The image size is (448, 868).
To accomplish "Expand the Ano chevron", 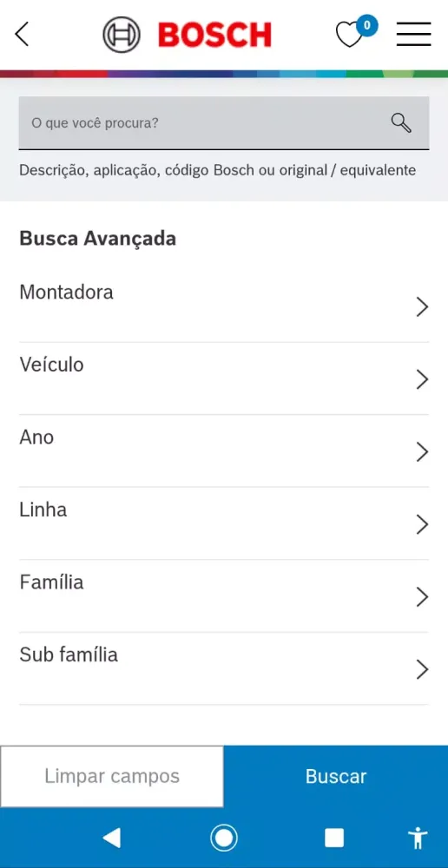I will point(423,451).
